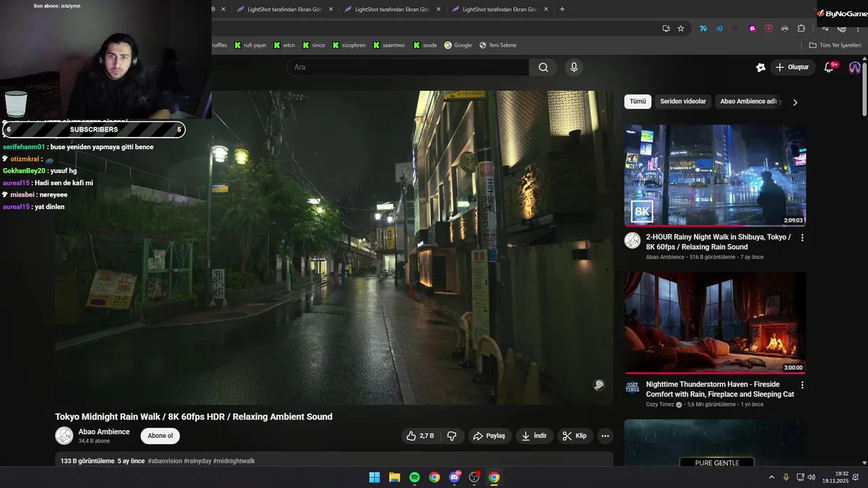
Task: Open the Extensions puzzle-piece menu
Action: tap(801, 28)
